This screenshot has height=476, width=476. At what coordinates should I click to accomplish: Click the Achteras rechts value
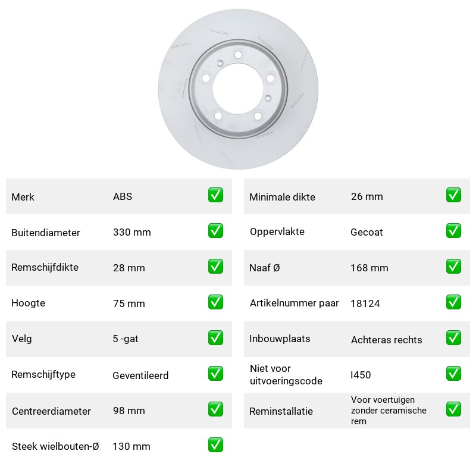[386, 340]
